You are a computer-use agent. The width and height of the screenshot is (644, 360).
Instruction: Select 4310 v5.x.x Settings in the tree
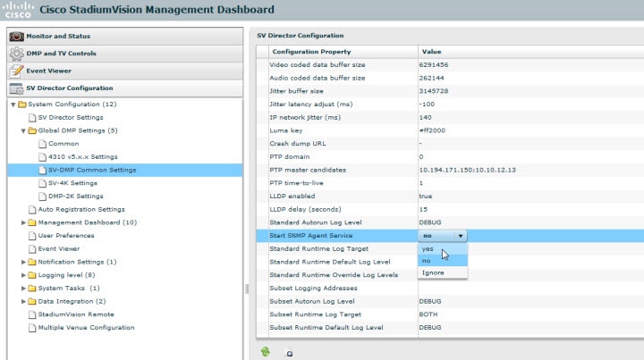click(83, 157)
